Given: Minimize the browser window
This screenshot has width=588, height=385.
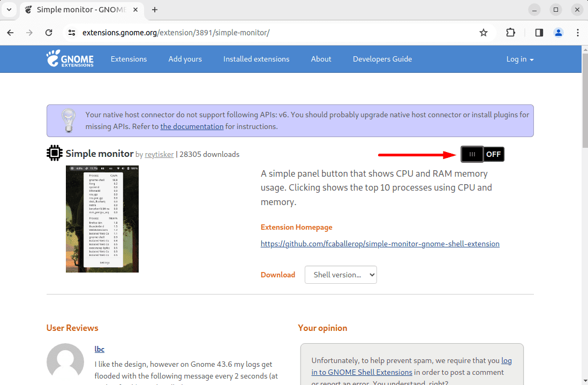Looking at the screenshot, I should 534,10.
